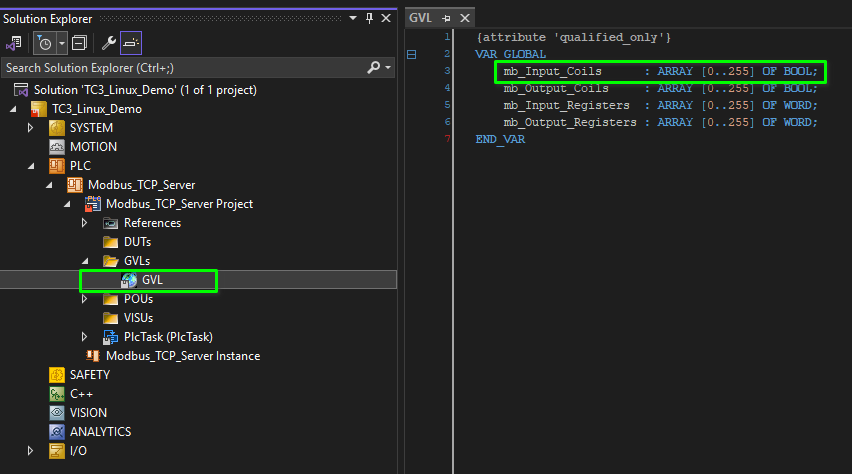
Task: Click the magnifier search icon
Action: (373, 67)
